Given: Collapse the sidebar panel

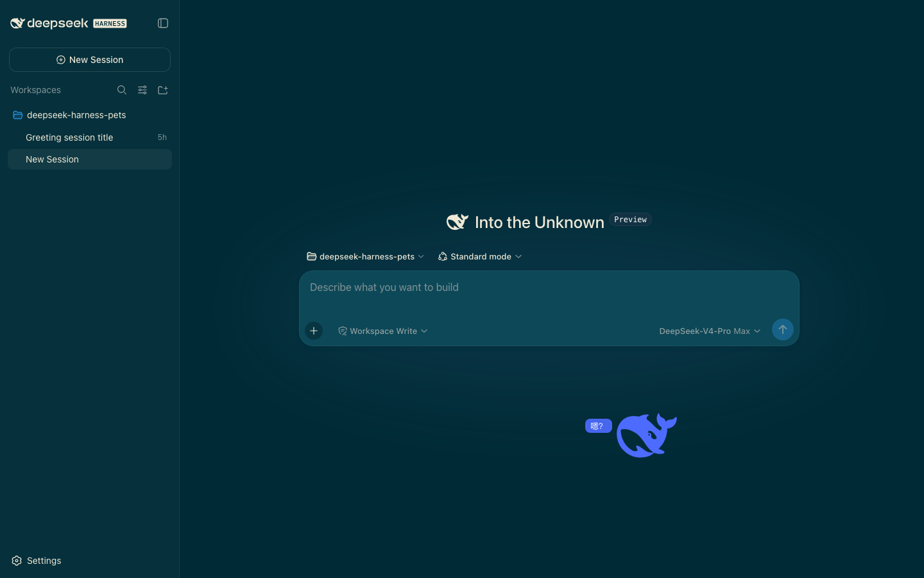Looking at the screenshot, I should pos(163,23).
